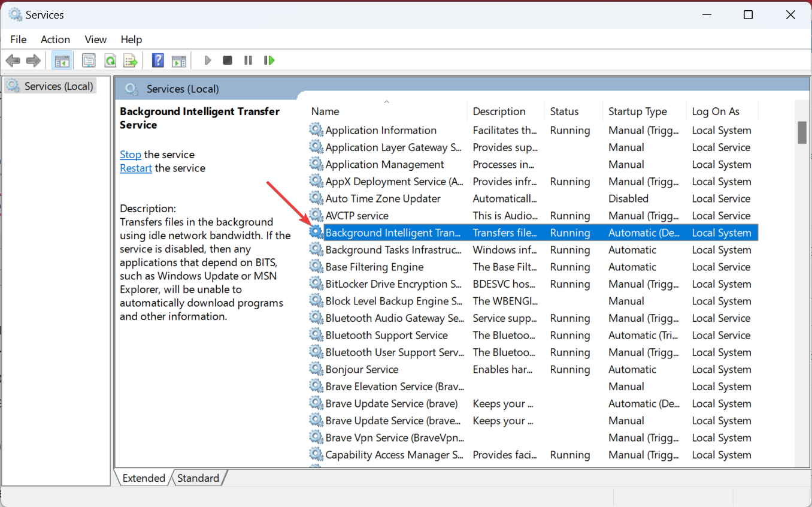Click the Back arrow toolbar icon
Screen dimensions: 812x507
[x=13, y=61]
